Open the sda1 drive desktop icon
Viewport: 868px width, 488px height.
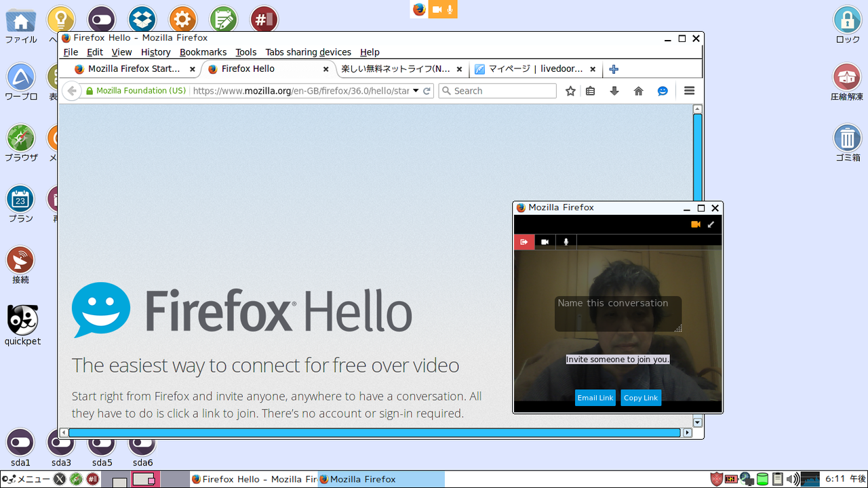coord(20,443)
